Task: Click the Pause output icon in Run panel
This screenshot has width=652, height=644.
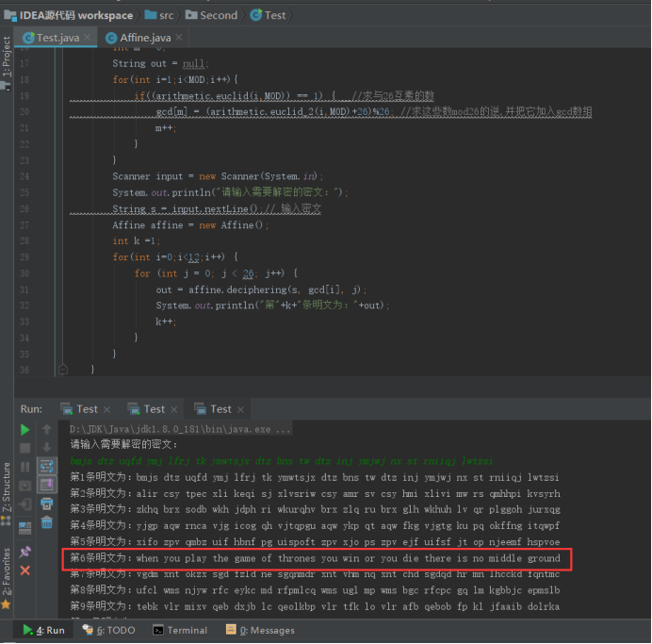Action: (24, 467)
